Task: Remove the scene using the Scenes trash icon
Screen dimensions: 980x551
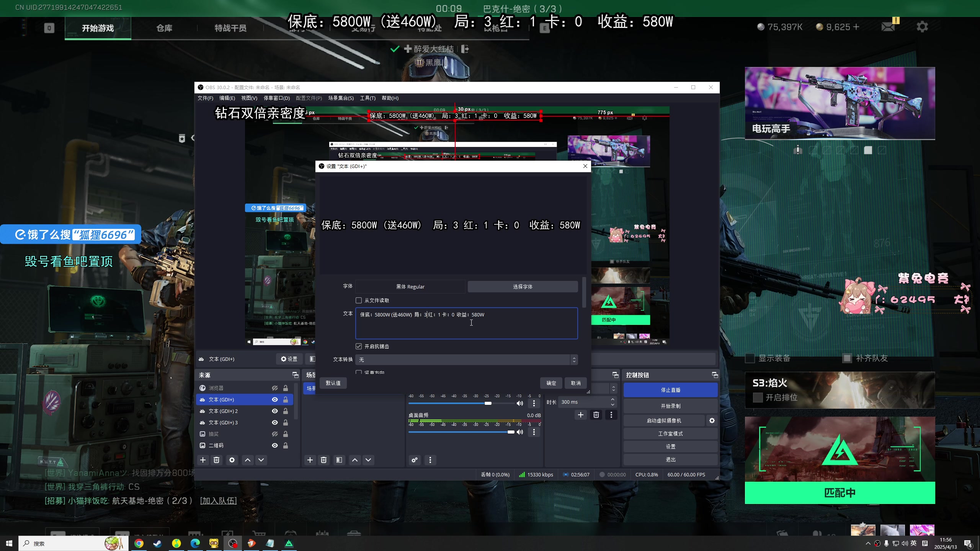Action: pos(324,460)
